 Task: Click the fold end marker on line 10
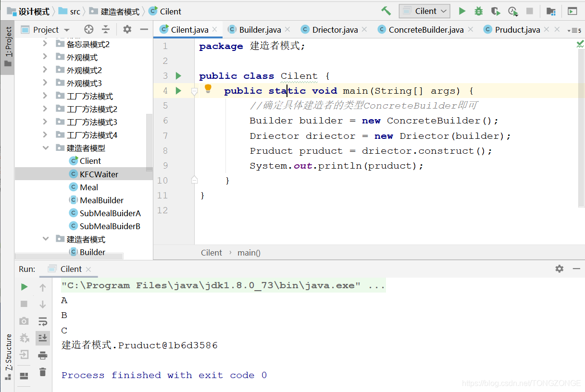194,180
